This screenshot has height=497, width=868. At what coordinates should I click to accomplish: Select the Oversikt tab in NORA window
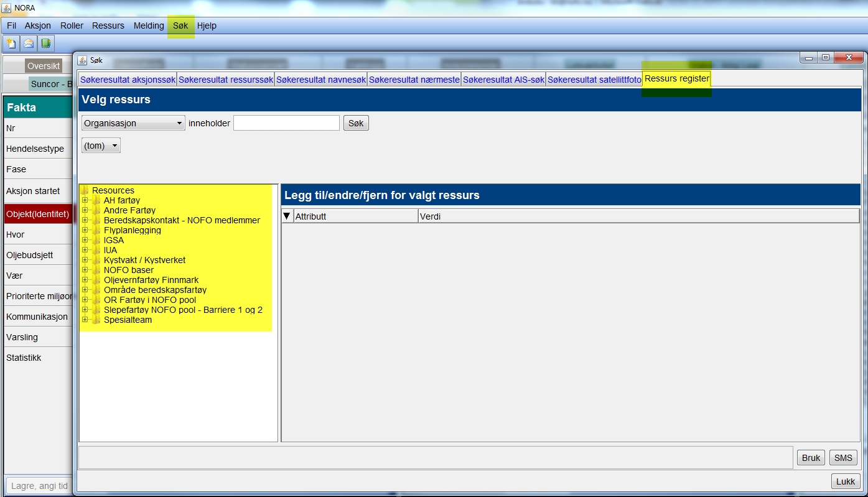coord(43,66)
